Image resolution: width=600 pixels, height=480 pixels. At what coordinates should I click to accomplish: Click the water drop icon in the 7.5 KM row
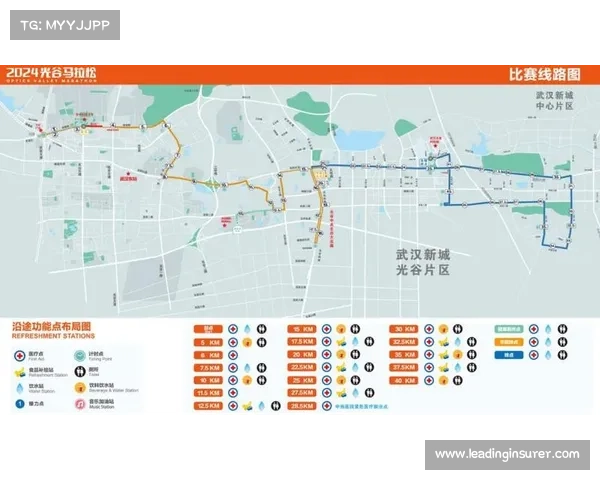tap(247, 368)
